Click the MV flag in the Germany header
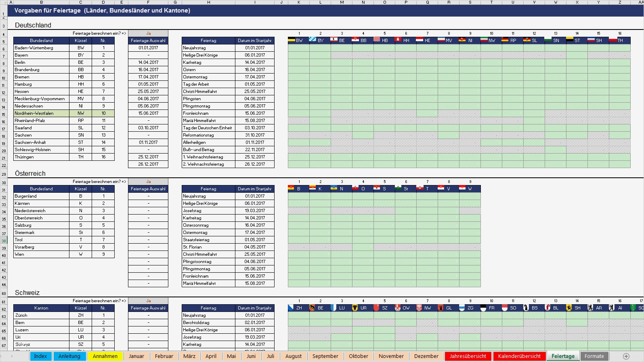 click(441, 39)
